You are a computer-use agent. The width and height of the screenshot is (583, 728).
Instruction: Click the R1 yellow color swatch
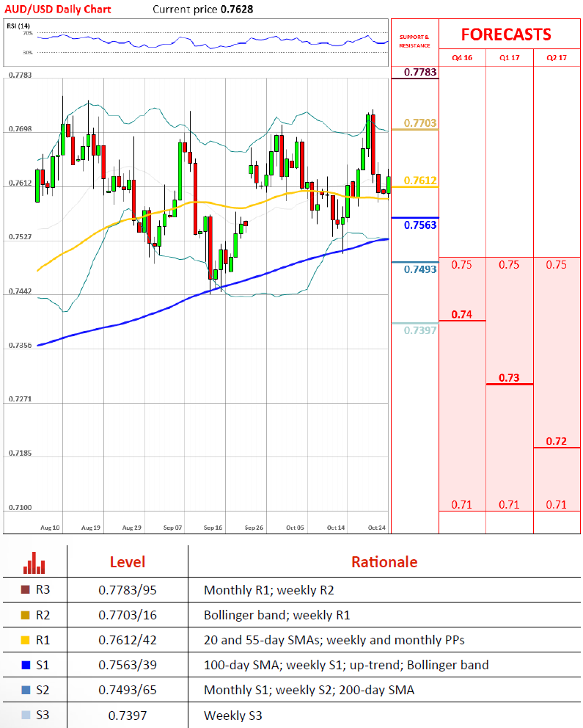point(26,640)
